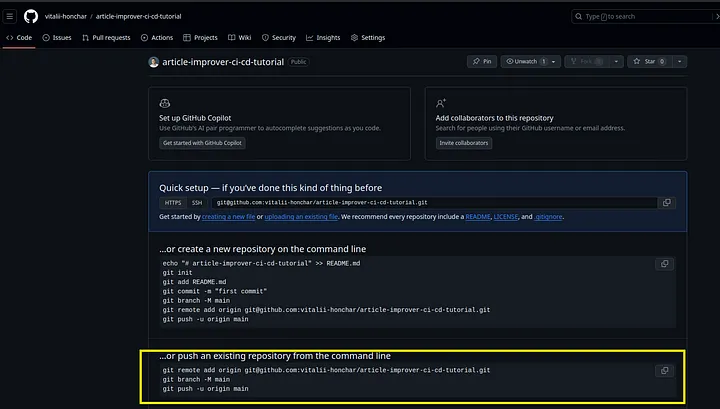
Task: Switch to the Code tab
Action: point(19,38)
